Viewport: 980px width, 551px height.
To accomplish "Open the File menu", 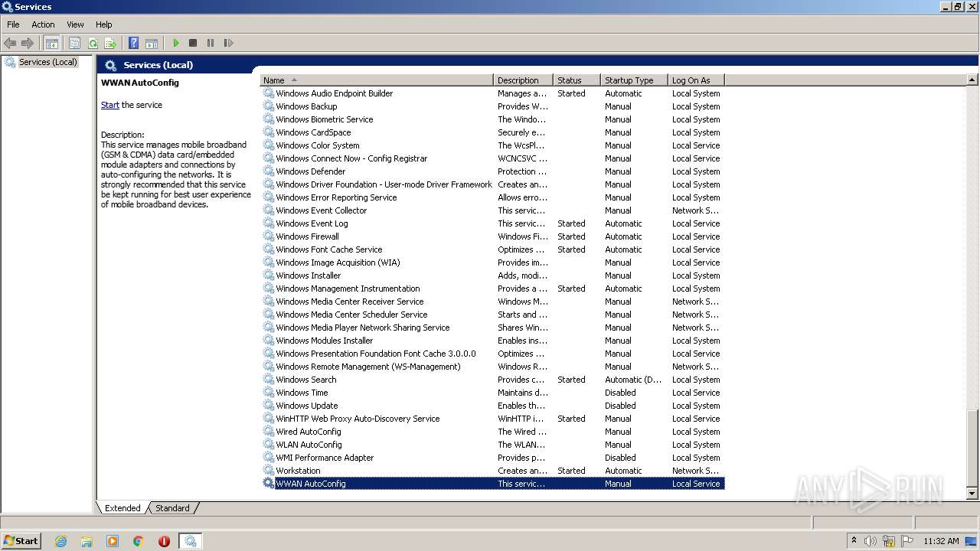I will pos(13,24).
